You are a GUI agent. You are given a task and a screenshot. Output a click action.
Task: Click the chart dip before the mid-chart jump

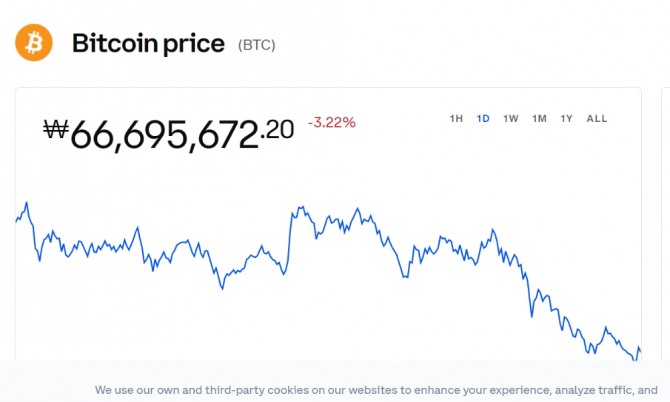pyautogui.click(x=284, y=273)
